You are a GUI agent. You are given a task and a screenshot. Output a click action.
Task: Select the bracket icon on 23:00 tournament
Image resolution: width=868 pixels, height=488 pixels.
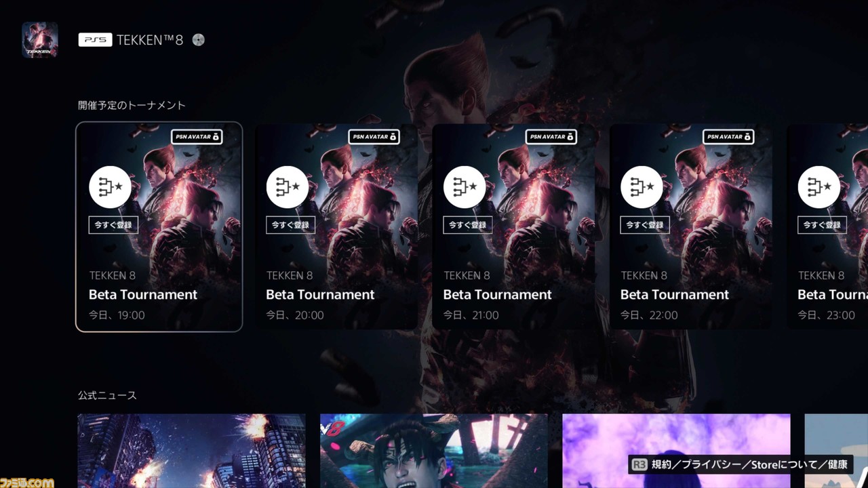(x=820, y=186)
